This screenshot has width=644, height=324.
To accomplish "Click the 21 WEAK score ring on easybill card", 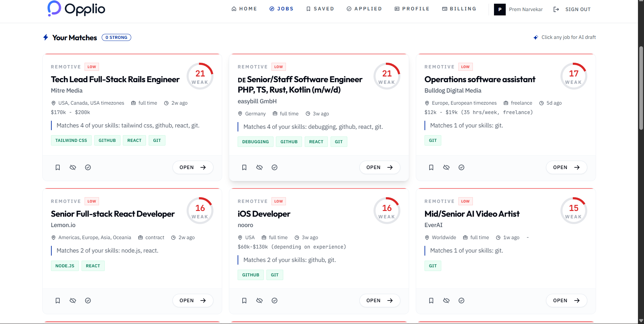I will pos(387,76).
